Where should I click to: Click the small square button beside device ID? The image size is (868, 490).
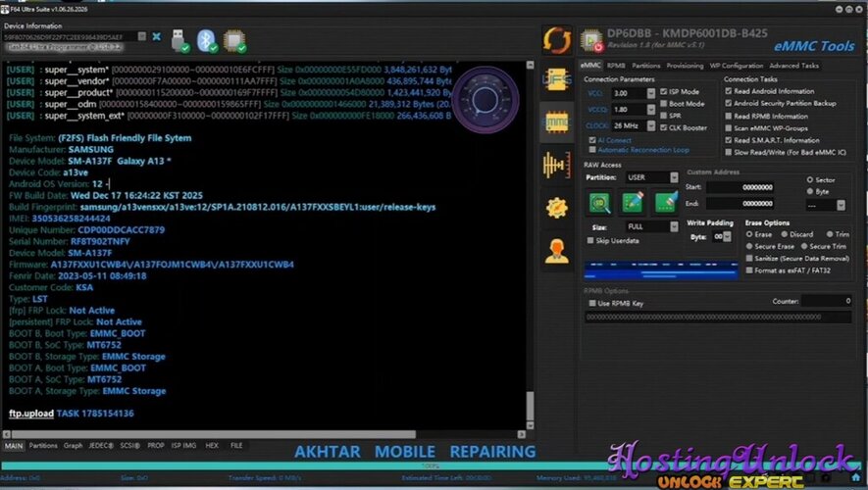141,36
